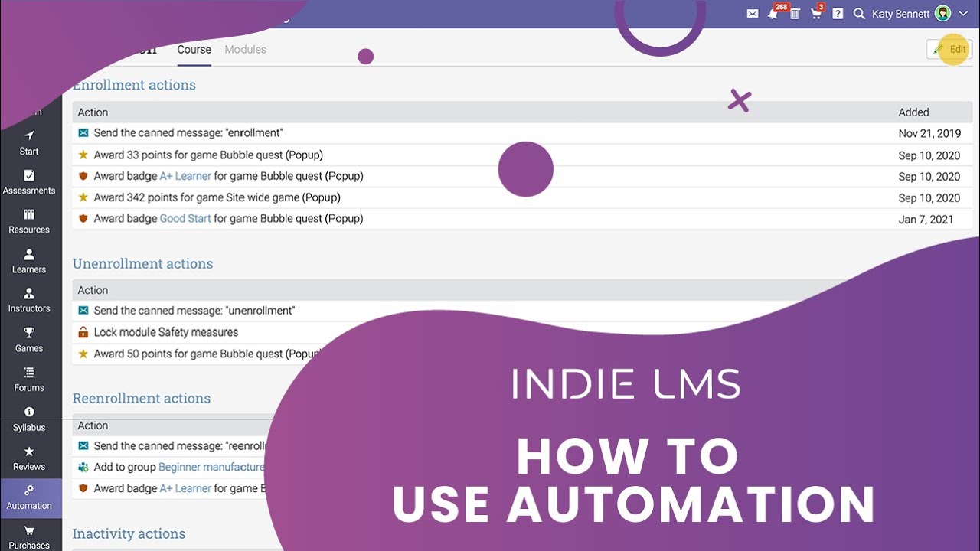980x551 pixels.
Task: Switch to the Modules tab
Action: [x=246, y=49]
